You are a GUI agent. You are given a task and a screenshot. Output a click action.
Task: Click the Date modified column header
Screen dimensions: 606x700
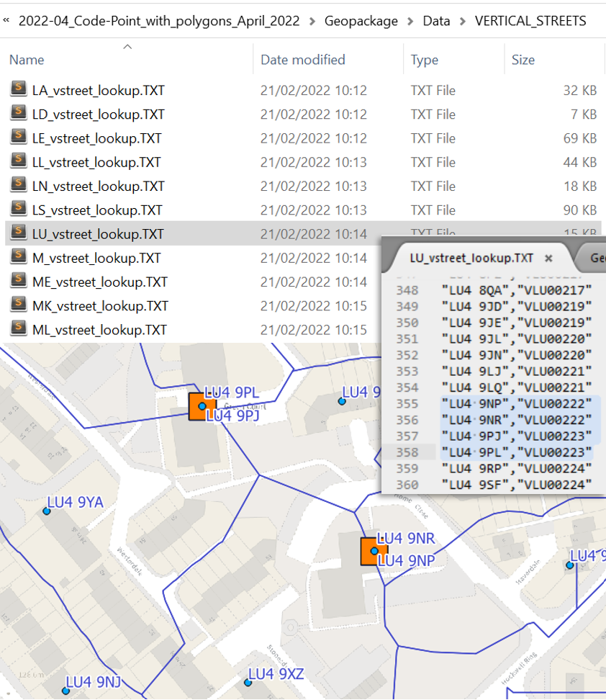[x=303, y=60]
